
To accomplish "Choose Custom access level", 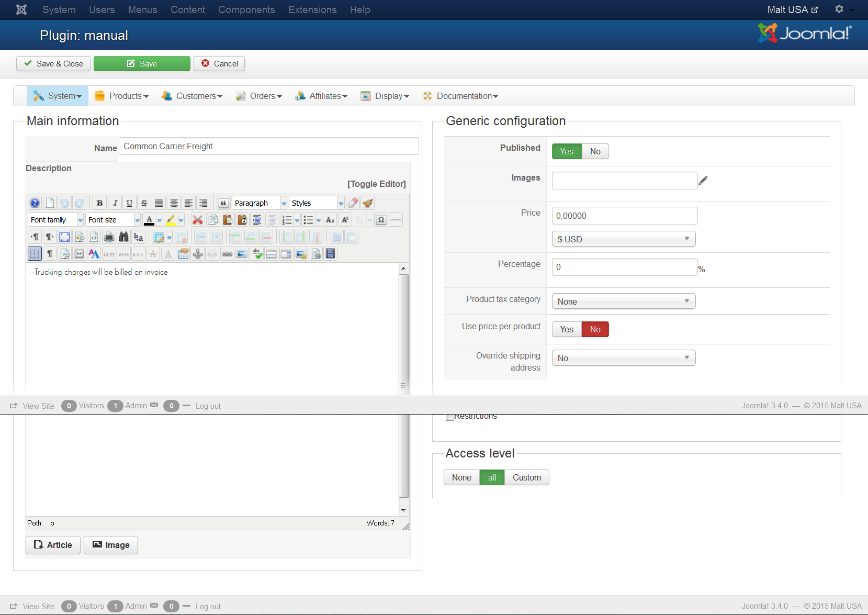I will click(x=527, y=477).
